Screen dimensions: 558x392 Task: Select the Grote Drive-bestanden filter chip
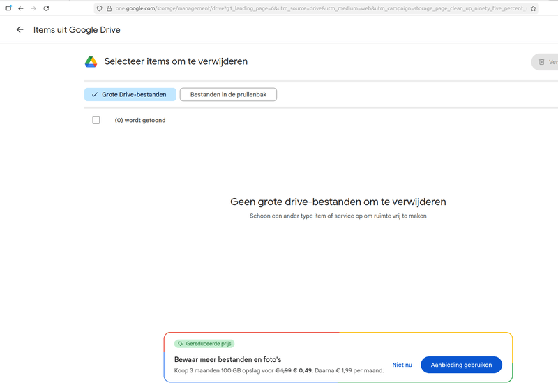coord(130,95)
